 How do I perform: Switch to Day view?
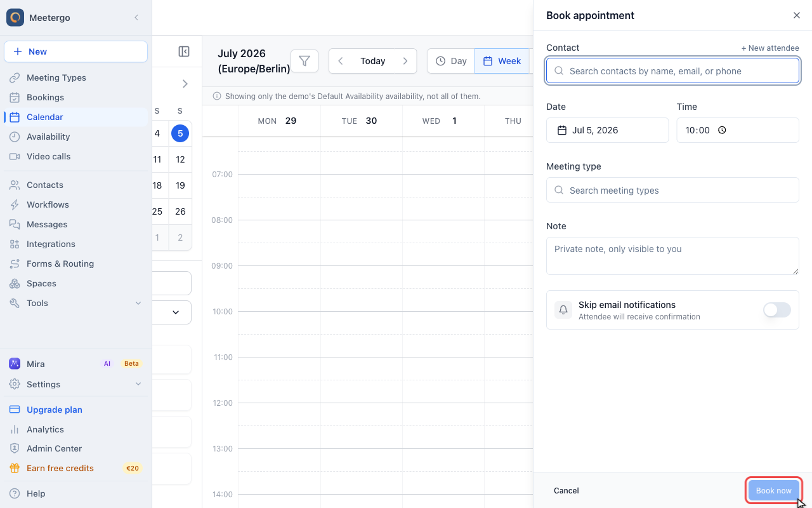pos(451,61)
